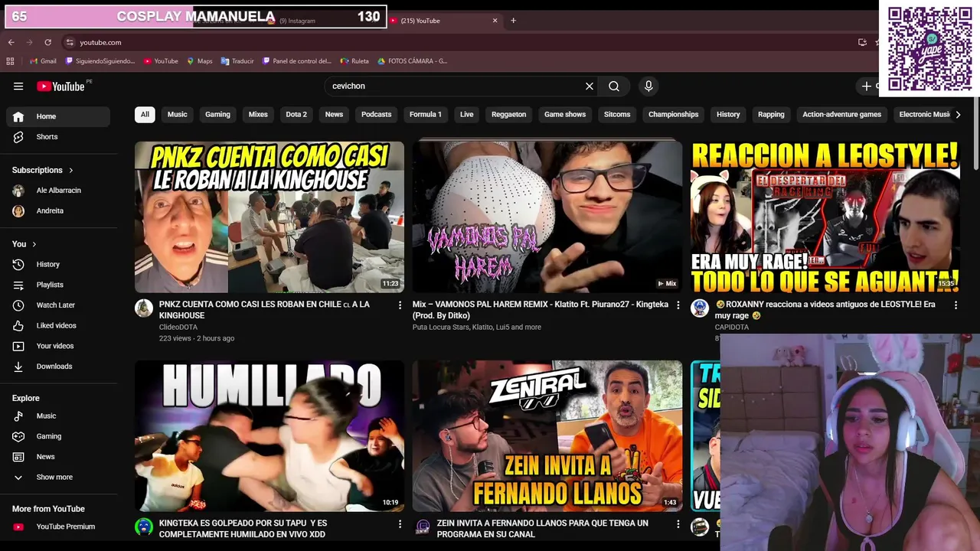Start voice search with microphone
The height and width of the screenshot is (551, 980).
[x=648, y=86]
